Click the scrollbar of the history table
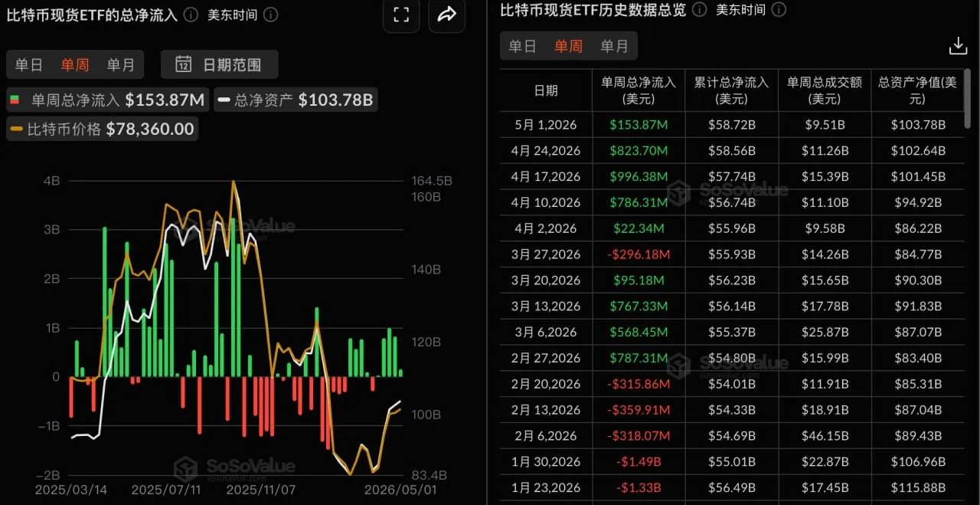 [969, 98]
